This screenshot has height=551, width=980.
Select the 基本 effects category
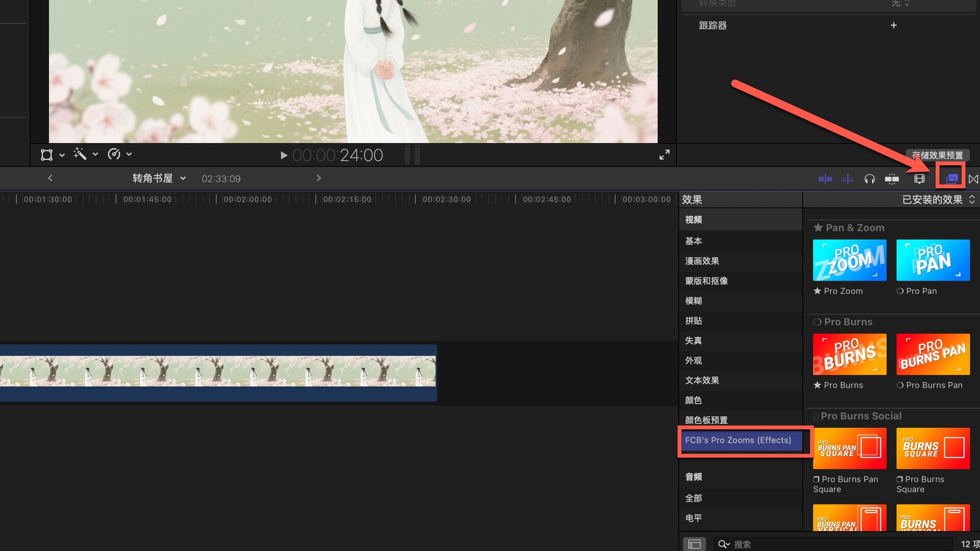740,241
